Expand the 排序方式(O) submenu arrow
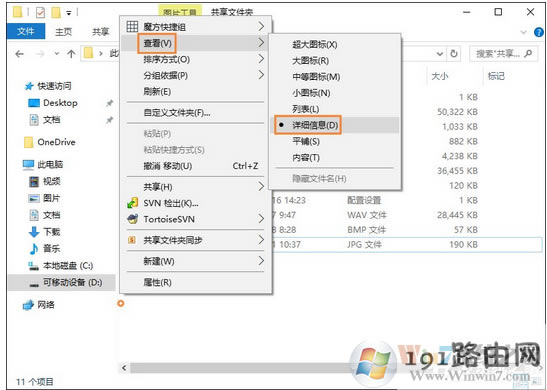Viewport: 547px width, 390px height. pos(261,59)
